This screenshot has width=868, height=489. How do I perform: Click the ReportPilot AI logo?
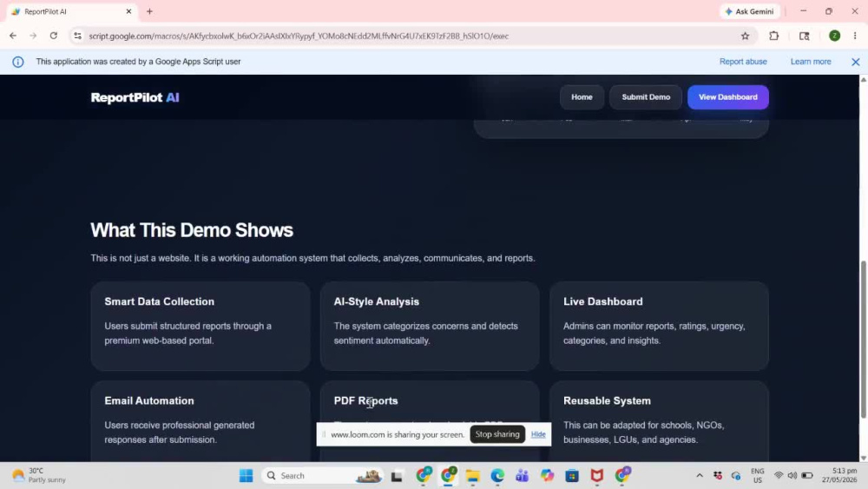click(135, 97)
